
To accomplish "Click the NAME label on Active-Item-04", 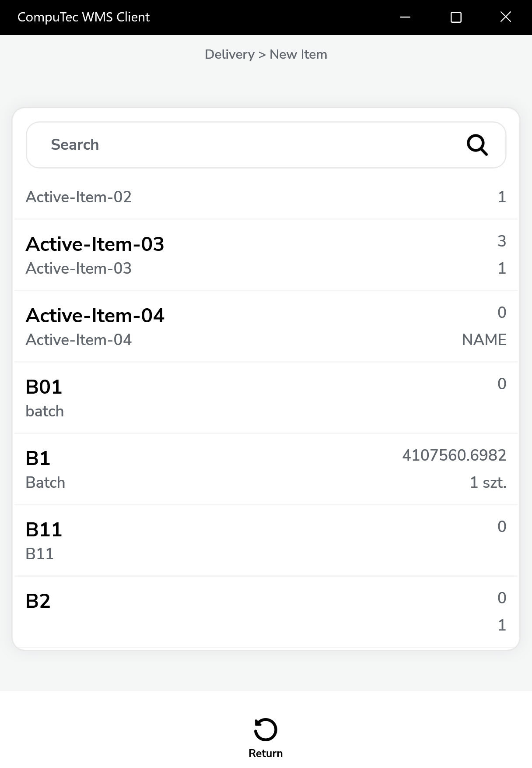I will point(484,340).
